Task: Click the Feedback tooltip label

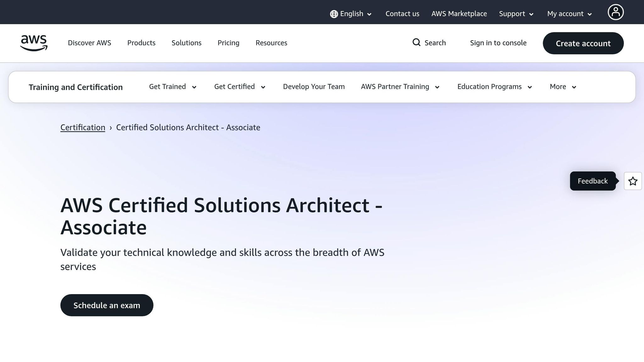Action: pos(593,181)
